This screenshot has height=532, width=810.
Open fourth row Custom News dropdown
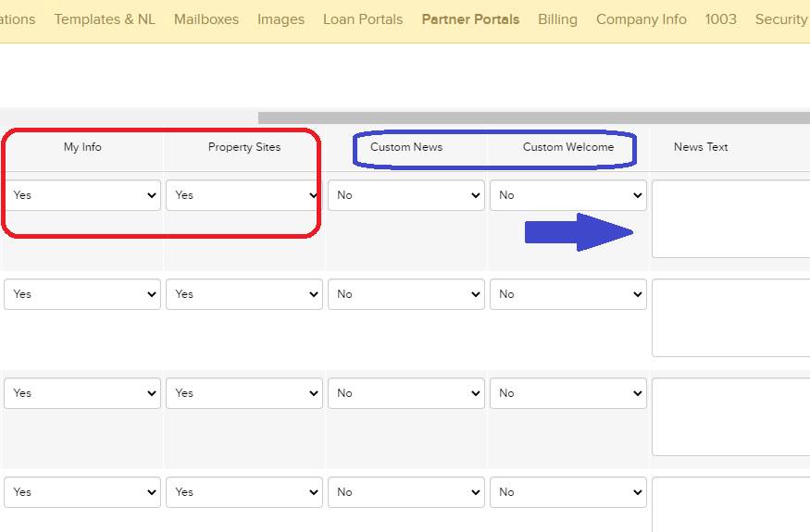coord(406,493)
